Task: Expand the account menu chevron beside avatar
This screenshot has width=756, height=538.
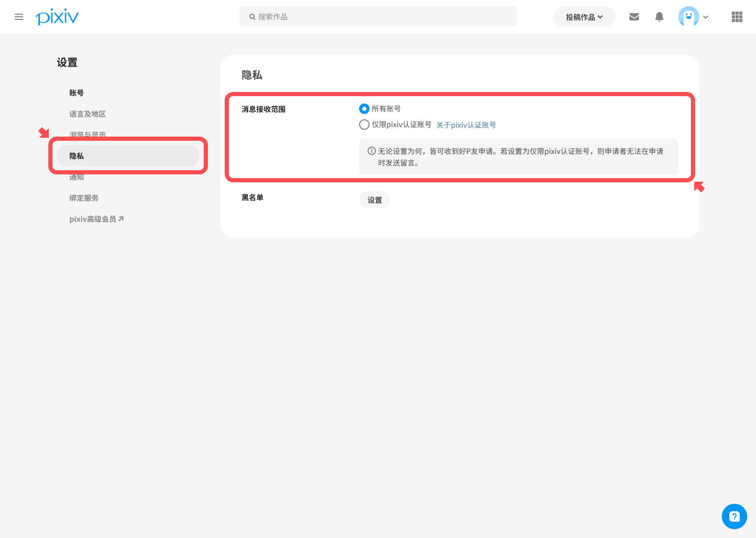Action: tap(706, 17)
